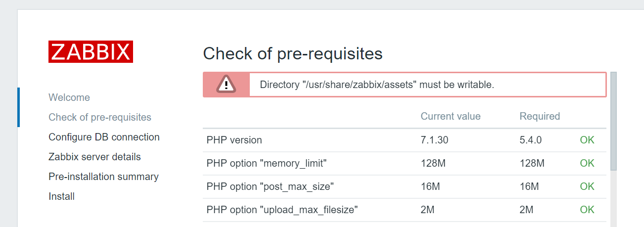Click the warning triangle icon
The height and width of the screenshot is (227, 644).
coord(226,85)
